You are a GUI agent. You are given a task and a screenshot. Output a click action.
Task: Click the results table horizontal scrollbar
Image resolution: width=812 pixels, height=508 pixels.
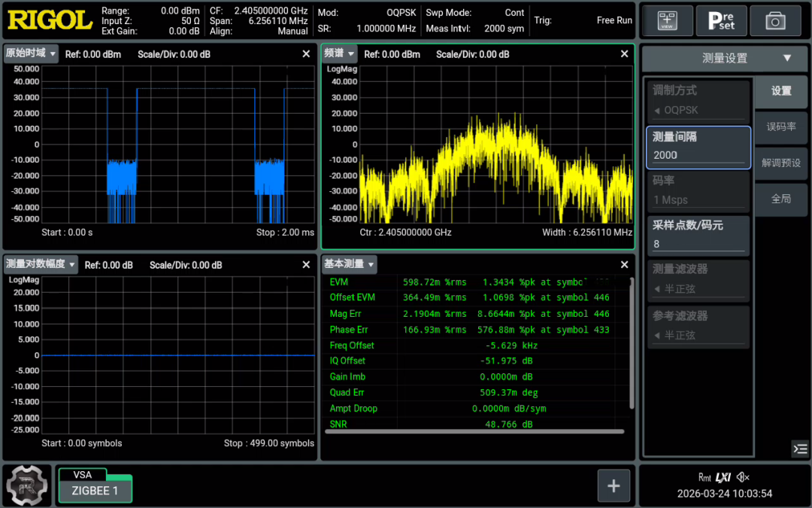(x=474, y=431)
